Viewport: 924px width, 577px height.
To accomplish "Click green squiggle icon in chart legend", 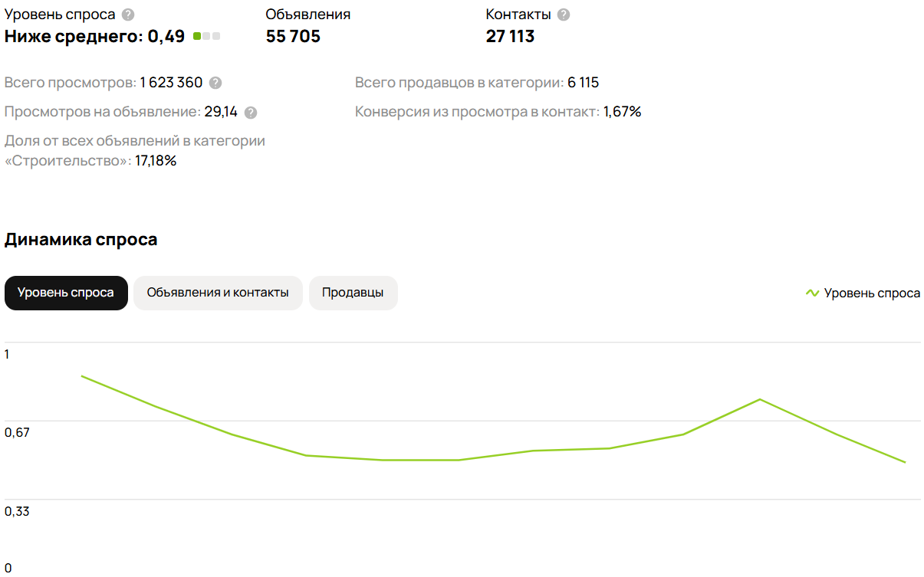I will [812, 293].
